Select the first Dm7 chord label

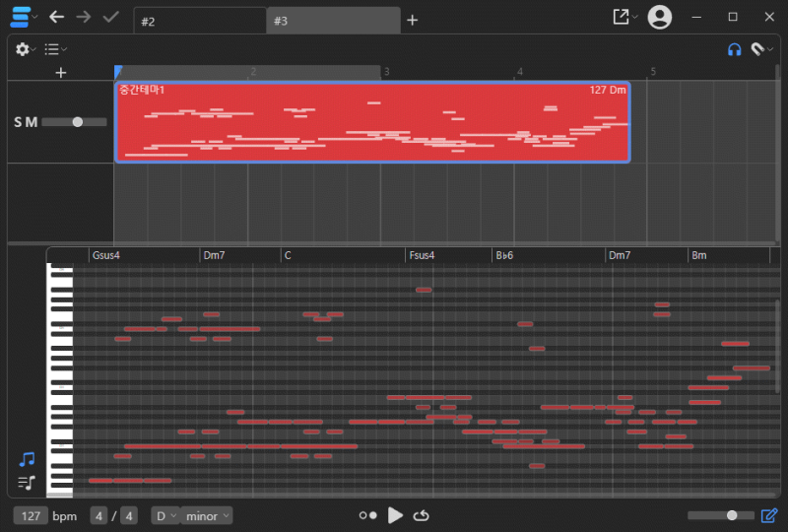pos(214,255)
